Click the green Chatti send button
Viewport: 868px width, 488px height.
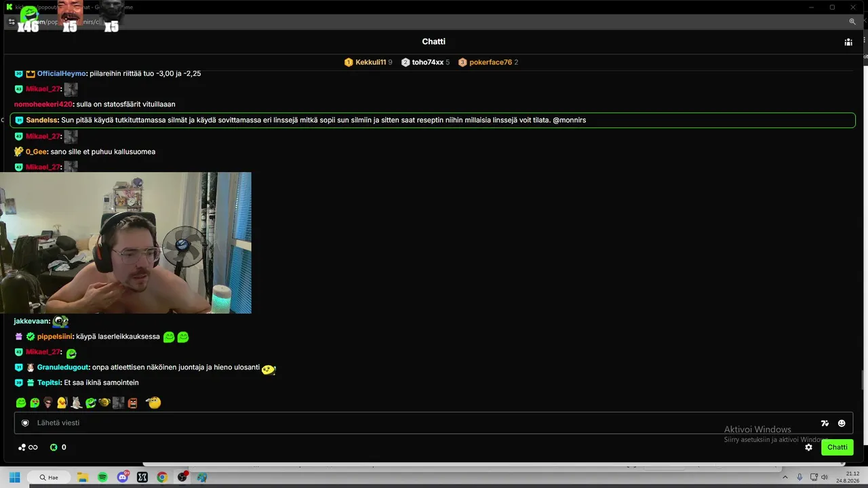[837, 447]
